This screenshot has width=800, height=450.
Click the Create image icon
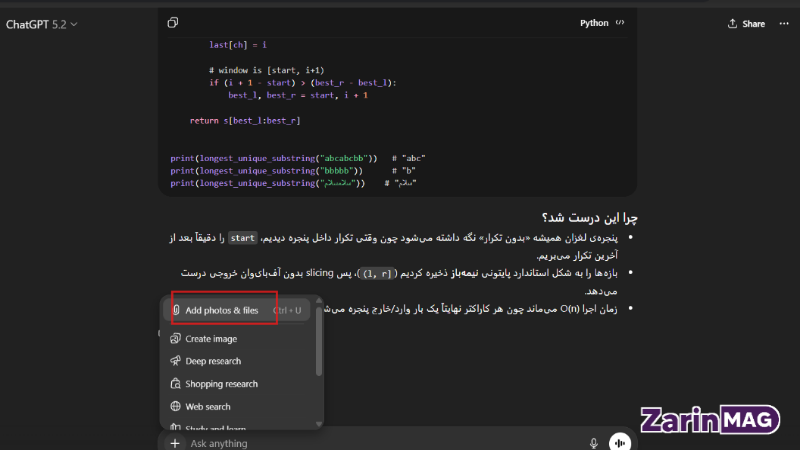coord(176,338)
